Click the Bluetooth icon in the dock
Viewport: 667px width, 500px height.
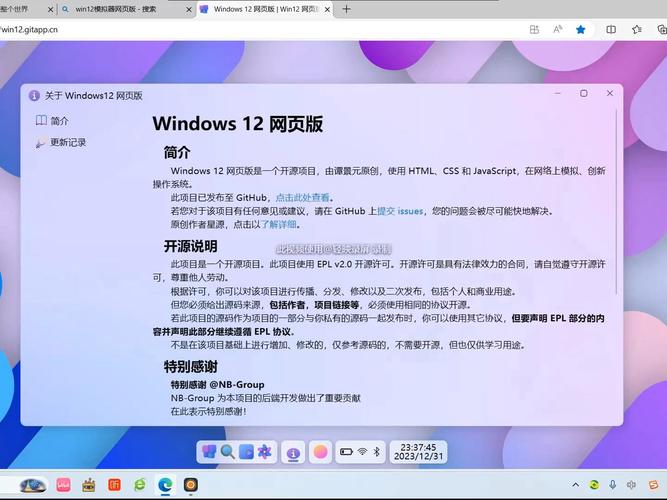[376, 451]
